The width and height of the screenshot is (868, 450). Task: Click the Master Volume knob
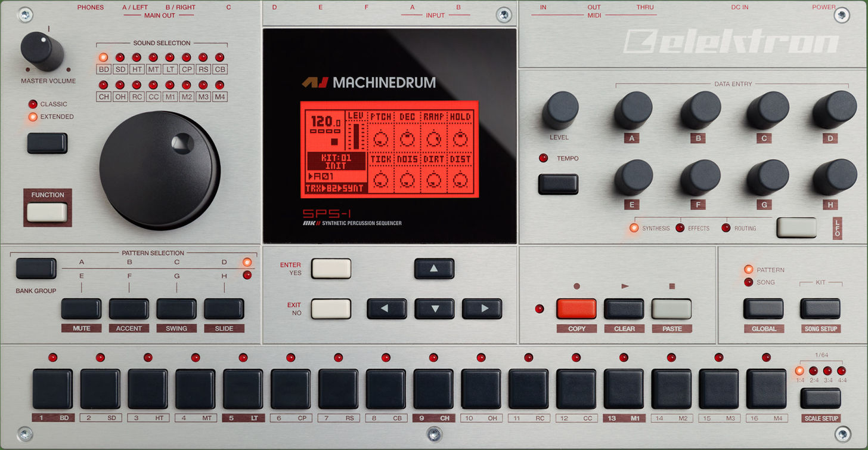pos(42,51)
